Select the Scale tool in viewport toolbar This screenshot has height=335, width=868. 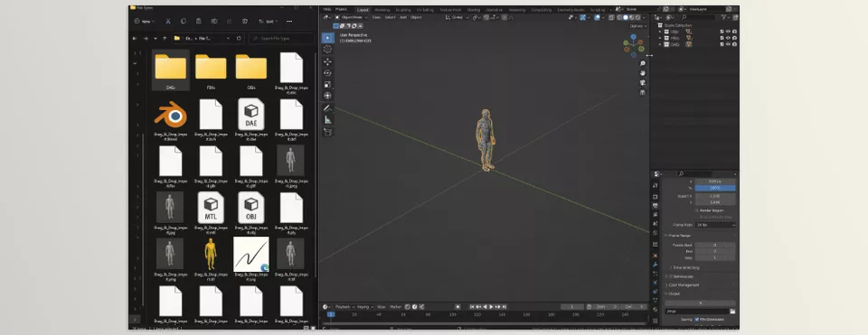click(327, 85)
